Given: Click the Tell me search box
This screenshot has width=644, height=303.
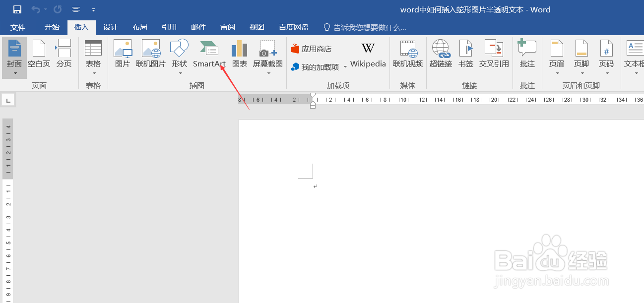Looking at the screenshot, I should click(365, 27).
